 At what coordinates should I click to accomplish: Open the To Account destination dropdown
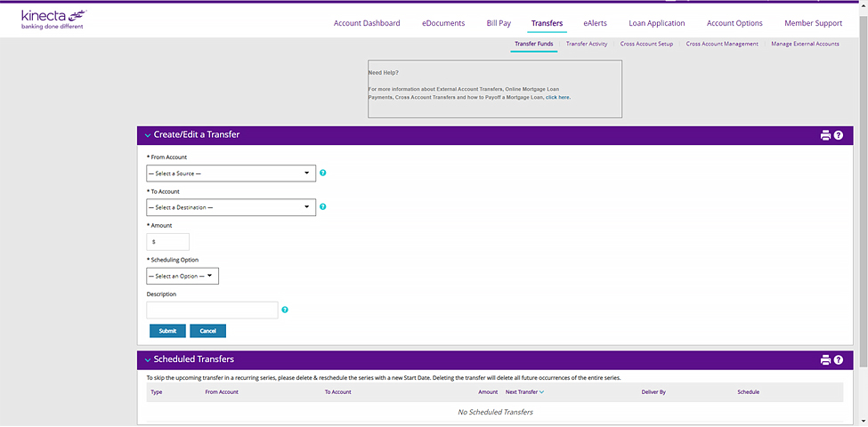tap(231, 207)
